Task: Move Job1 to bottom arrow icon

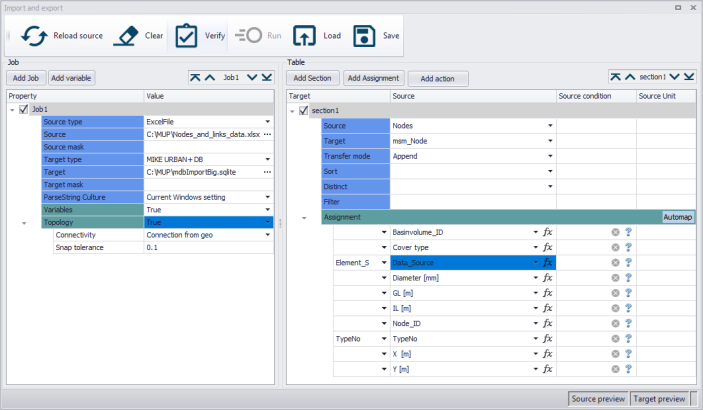Action: point(267,78)
